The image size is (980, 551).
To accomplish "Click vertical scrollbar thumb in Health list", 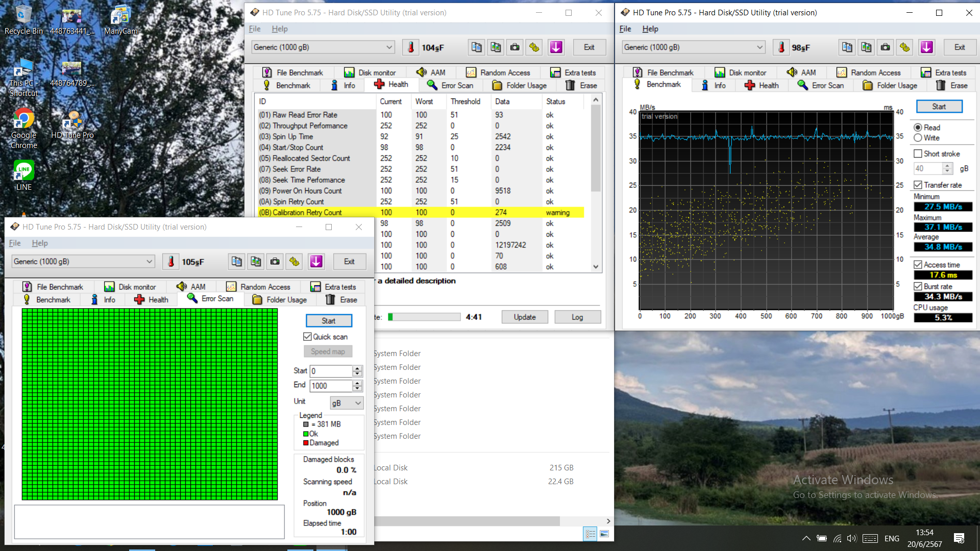I will pyautogui.click(x=596, y=148).
